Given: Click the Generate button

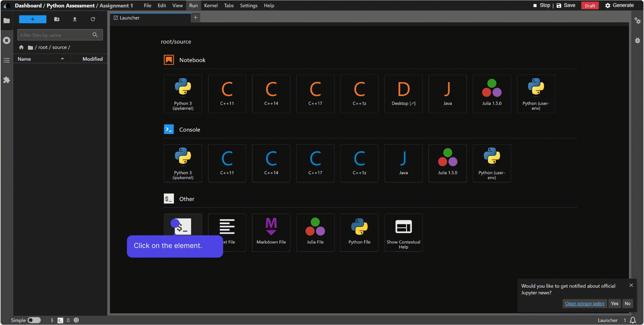Looking at the screenshot, I should pyautogui.click(x=619, y=5).
